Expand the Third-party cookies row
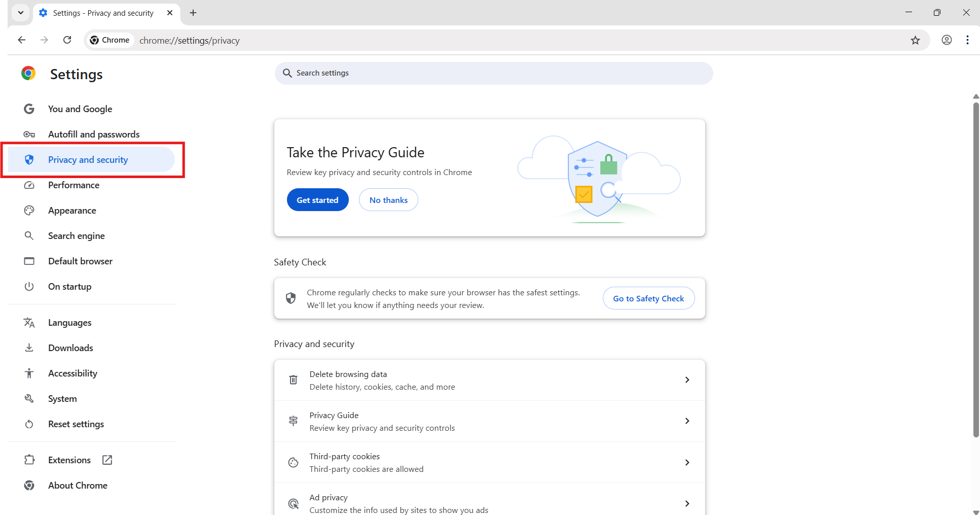Viewport: 980px width, 515px height. 687,462
